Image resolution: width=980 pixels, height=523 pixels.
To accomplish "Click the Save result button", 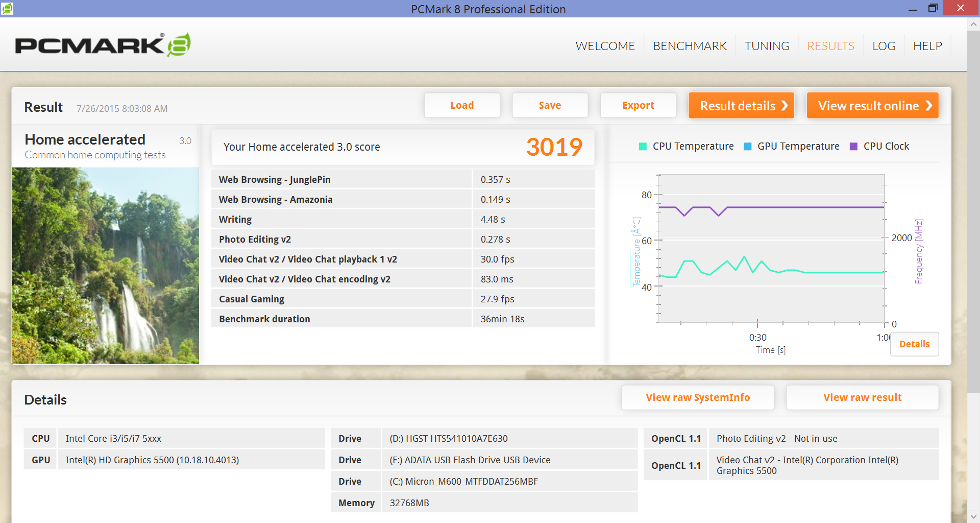I will point(550,105).
